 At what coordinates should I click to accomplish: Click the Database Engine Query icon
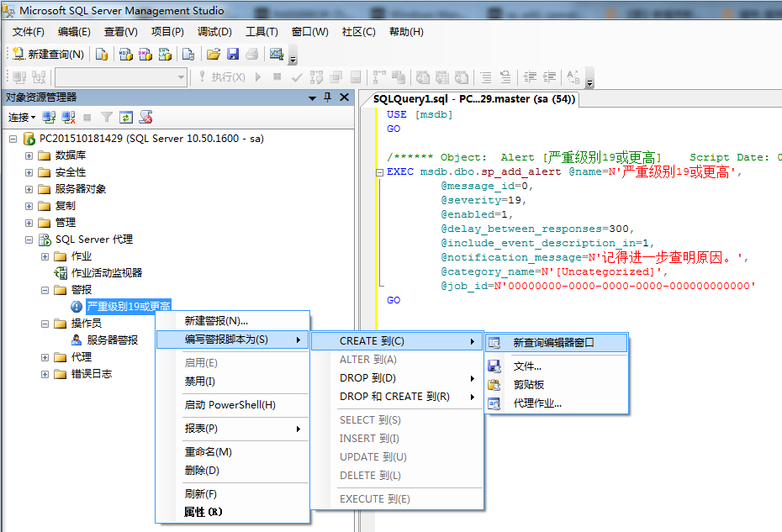101,55
